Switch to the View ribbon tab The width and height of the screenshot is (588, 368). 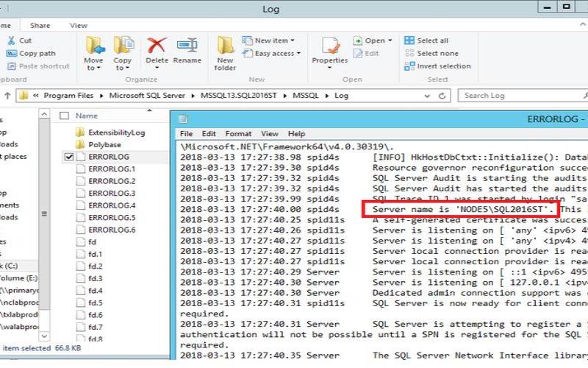[x=79, y=25]
